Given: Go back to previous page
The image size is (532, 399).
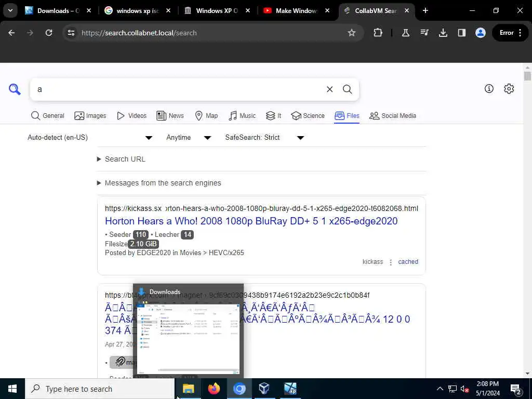Looking at the screenshot, I should (x=11, y=33).
